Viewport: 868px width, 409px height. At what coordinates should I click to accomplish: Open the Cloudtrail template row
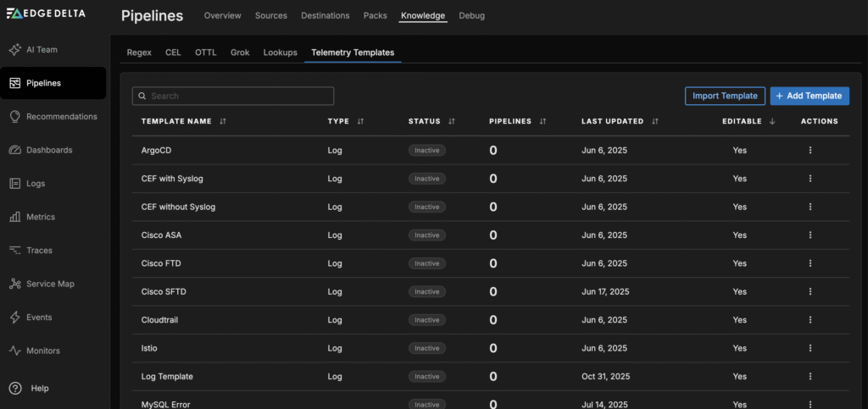pos(159,320)
